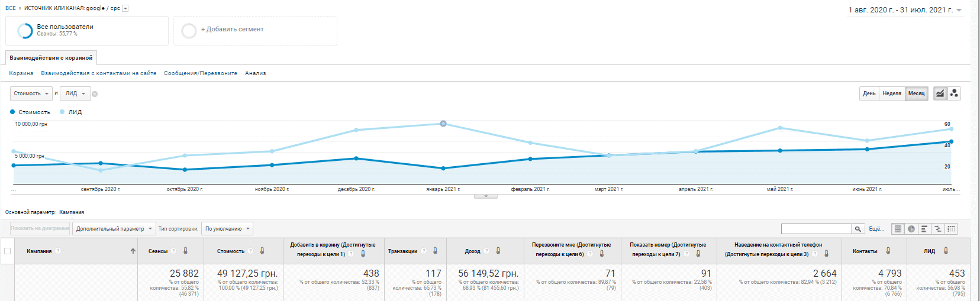Select the pie chart percentage view

click(x=911, y=229)
